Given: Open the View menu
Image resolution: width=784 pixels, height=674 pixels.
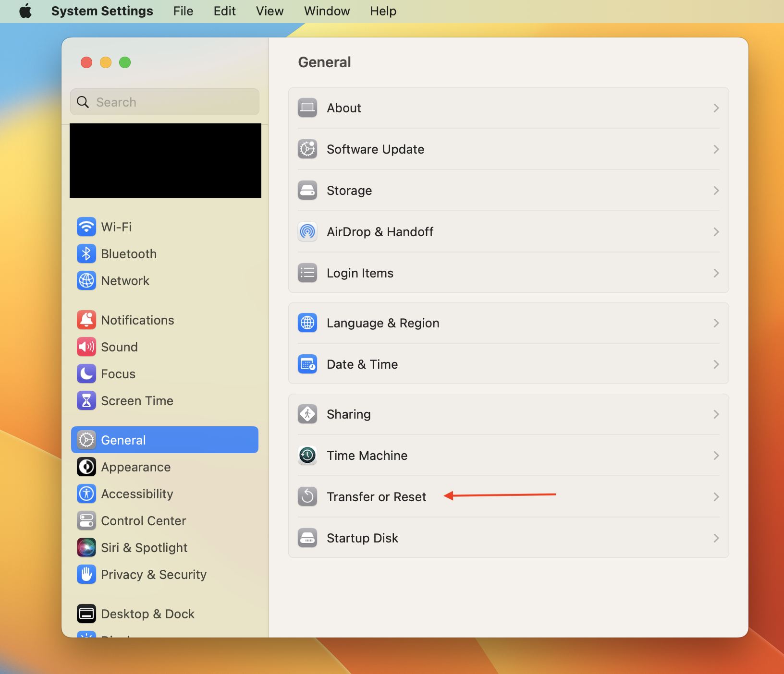Looking at the screenshot, I should [269, 11].
